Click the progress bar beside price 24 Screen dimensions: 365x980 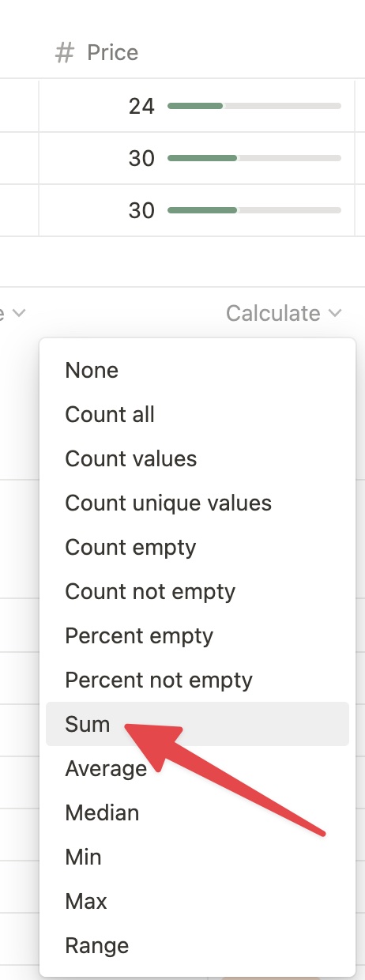254,105
